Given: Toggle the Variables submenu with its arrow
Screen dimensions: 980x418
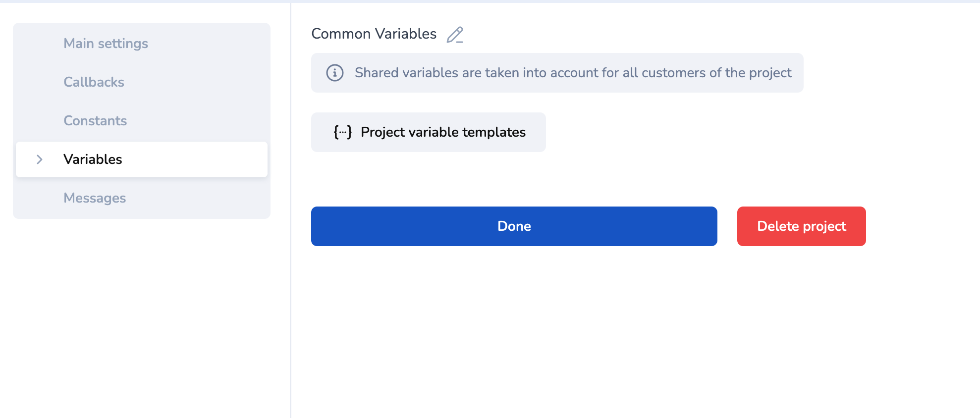Looking at the screenshot, I should tap(40, 159).
